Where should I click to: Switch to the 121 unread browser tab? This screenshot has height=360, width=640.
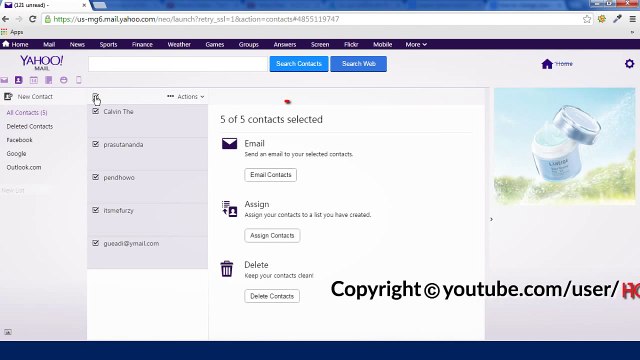point(44,5)
